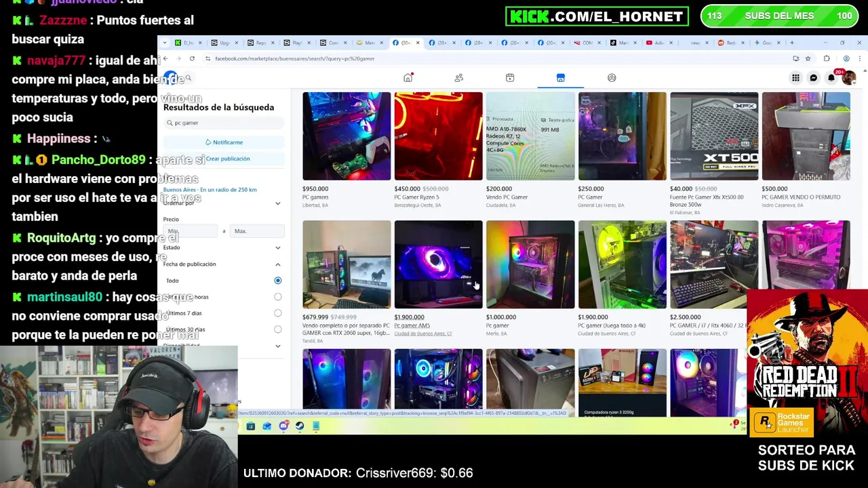The width and height of the screenshot is (868, 488).
Task: Open Buenos Aires radius location link
Action: [x=210, y=190]
